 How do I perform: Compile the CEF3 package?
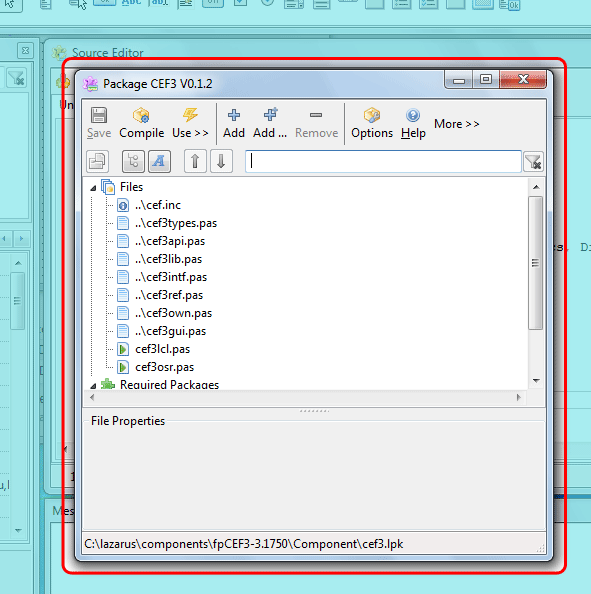click(142, 123)
